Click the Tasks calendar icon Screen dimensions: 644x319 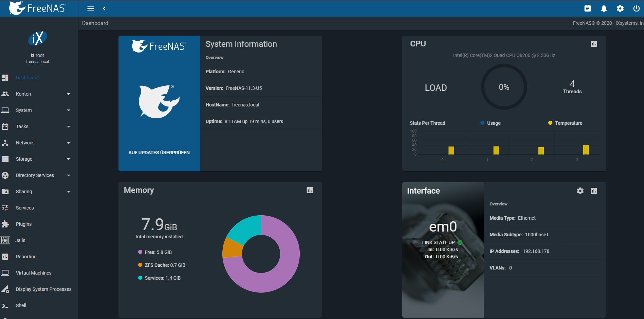tap(5, 126)
